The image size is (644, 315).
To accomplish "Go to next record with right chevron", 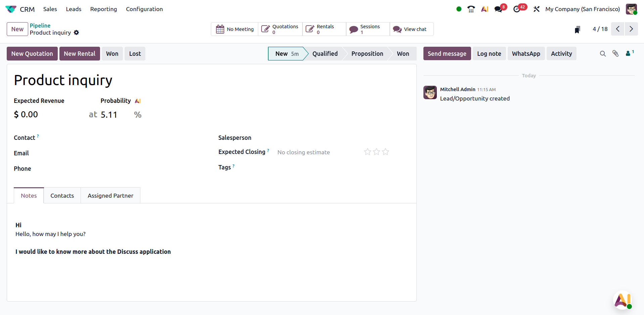I will [631, 29].
